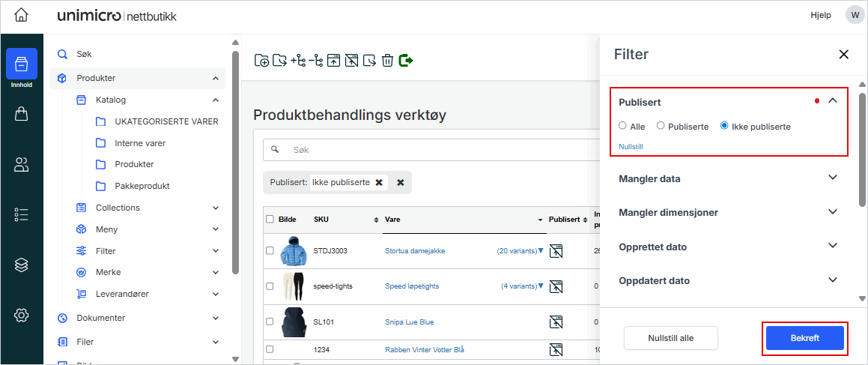Open the settings gear in sidebar

22,316
